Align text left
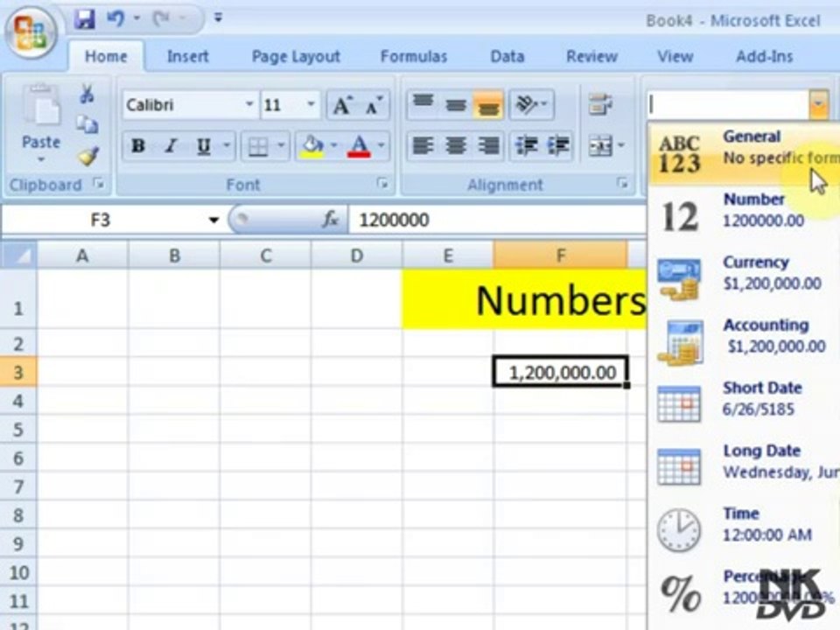The width and height of the screenshot is (840, 630). click(x=423, y=146)
